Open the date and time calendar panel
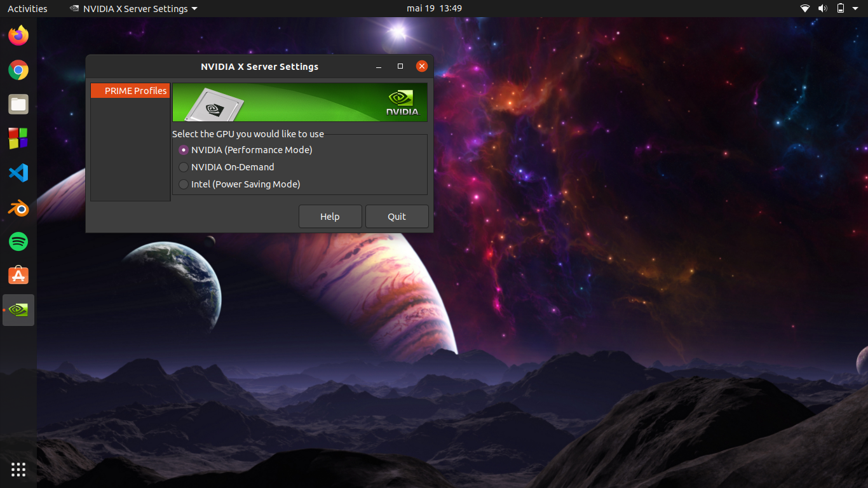 coord(434,9)
